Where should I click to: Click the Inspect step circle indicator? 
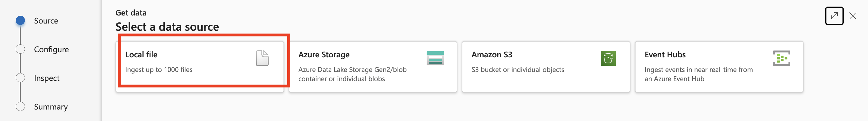pyautogui.click(x=20, y=78)
